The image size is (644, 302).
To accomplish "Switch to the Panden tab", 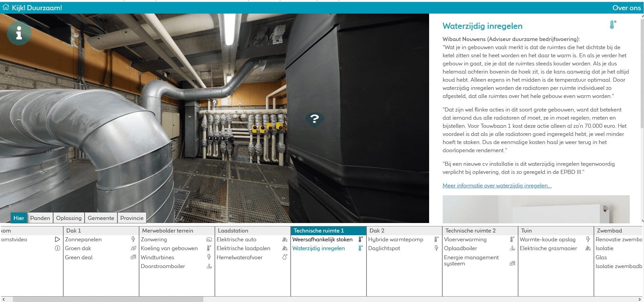I will coord(40,218).
